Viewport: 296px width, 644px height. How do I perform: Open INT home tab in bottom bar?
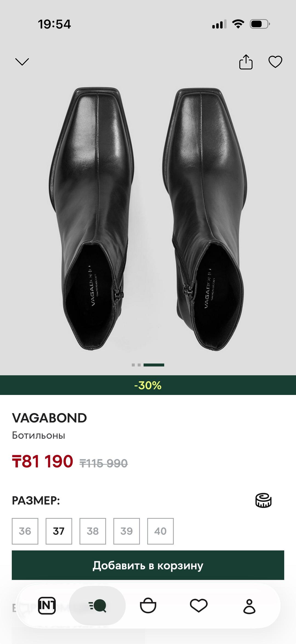(47, 606)
